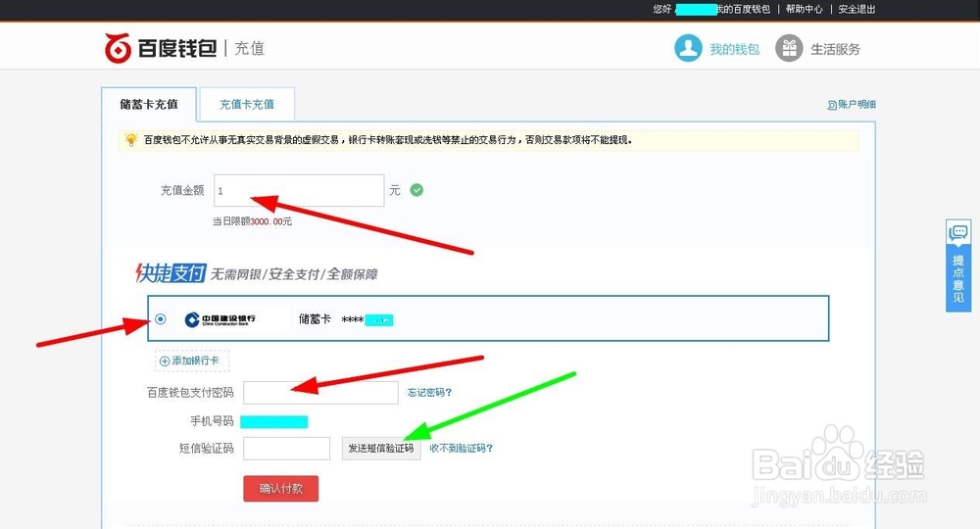Viewport: 980px width, 529px height.
Task: Click the 当日限额3000.00元 text
Action: (252, 221)
